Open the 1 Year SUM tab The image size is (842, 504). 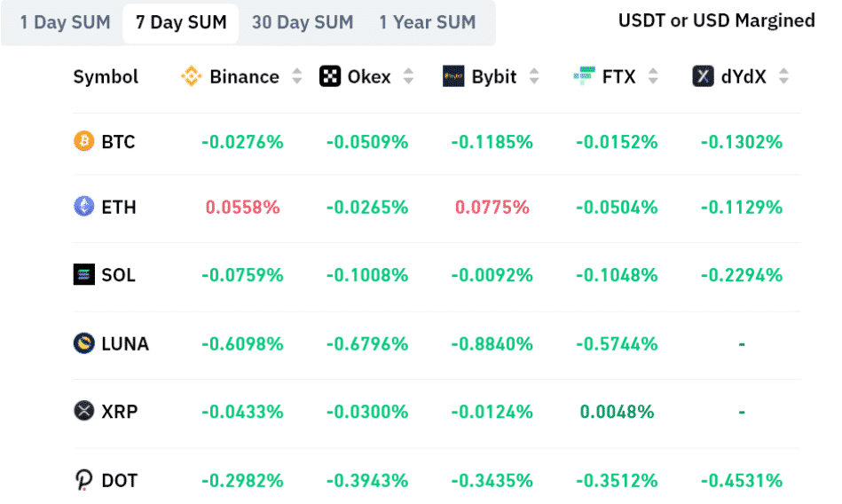click(x=428, y=23)
